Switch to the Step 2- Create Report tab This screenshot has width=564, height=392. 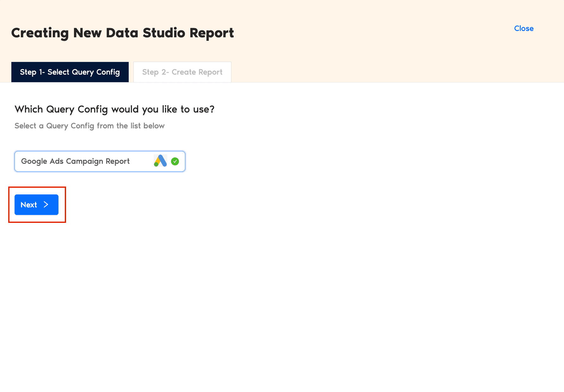pos(182,72)
